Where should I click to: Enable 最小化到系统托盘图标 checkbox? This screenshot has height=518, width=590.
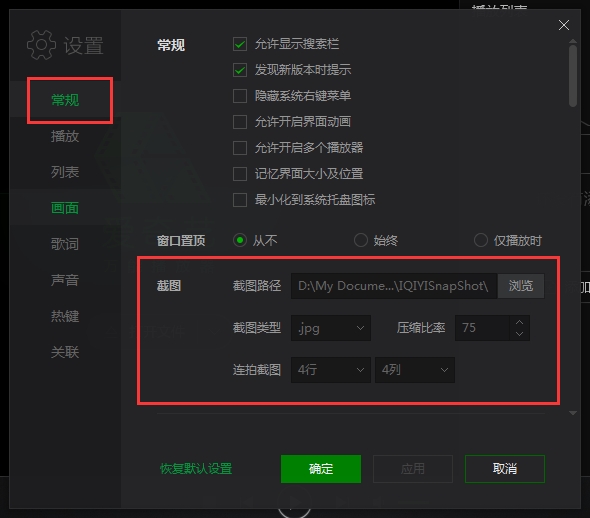point(240,200)
